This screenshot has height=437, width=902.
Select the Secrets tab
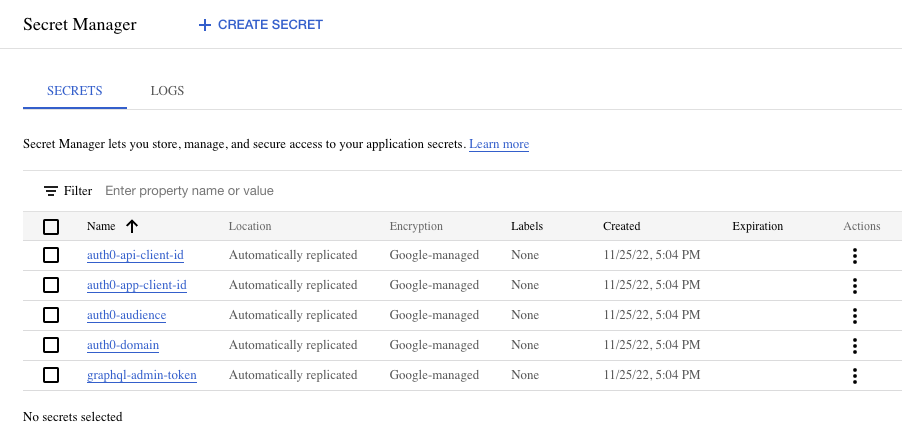[75, 91]
